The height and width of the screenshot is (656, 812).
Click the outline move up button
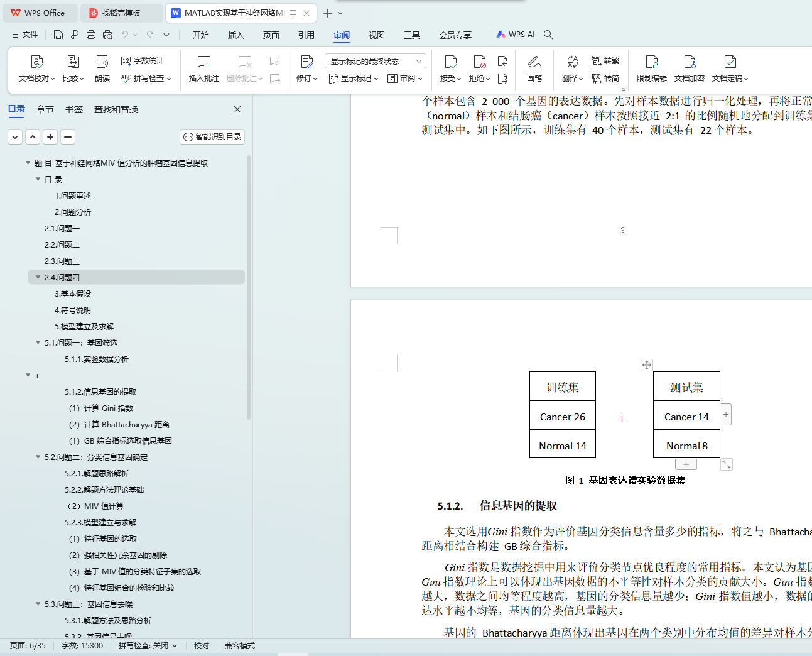[x=33, y=137]
